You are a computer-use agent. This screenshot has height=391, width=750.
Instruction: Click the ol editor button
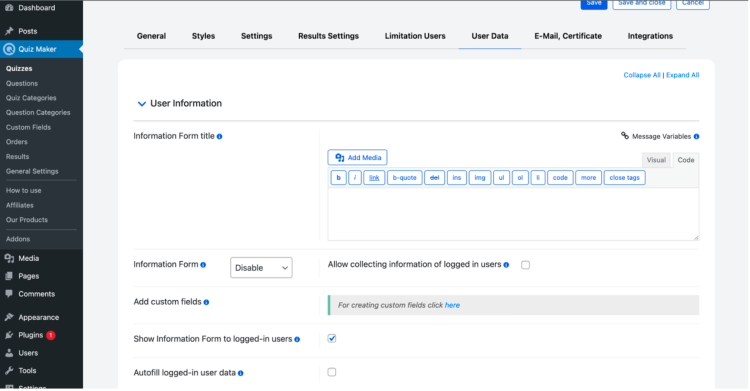tap(520, 178)
